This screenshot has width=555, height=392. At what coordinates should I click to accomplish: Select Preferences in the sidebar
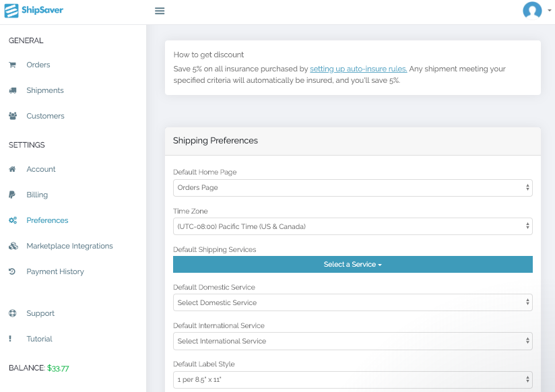pyautogui.click(x=47, y=220)
